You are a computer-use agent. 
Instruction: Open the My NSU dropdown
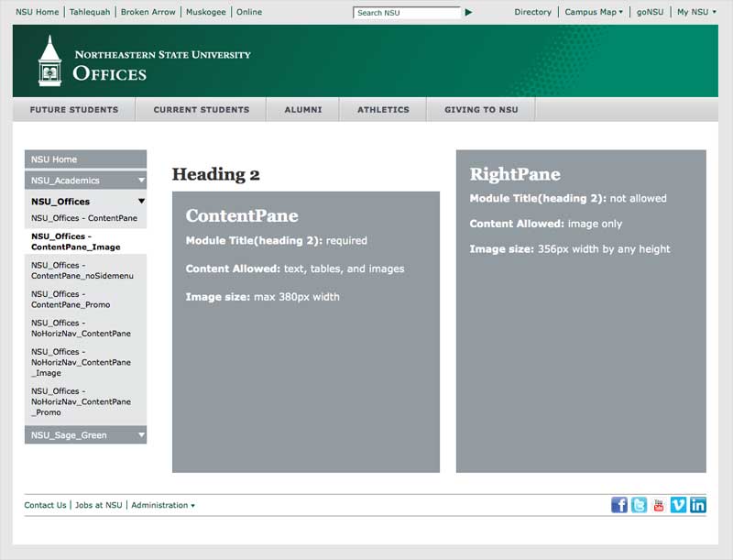pos(696,12)
